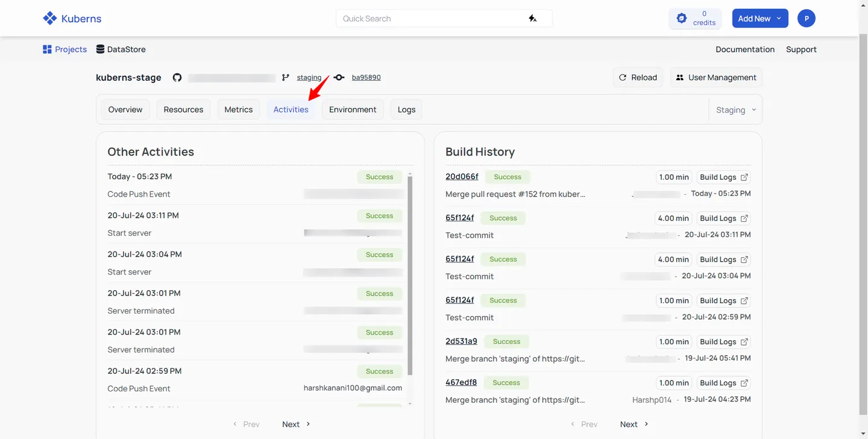Click the Projects grid icon

click(47, 49)
